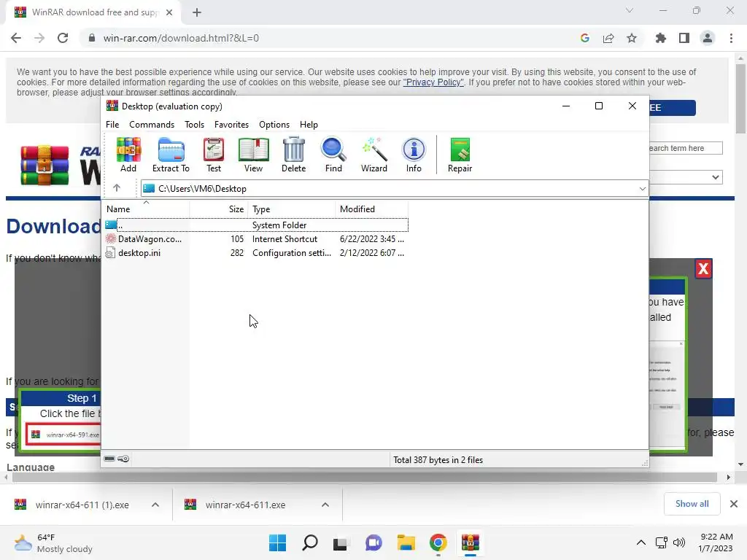Sort by Size column header
This screenshot has width=747, height=560.
(219, 209)
